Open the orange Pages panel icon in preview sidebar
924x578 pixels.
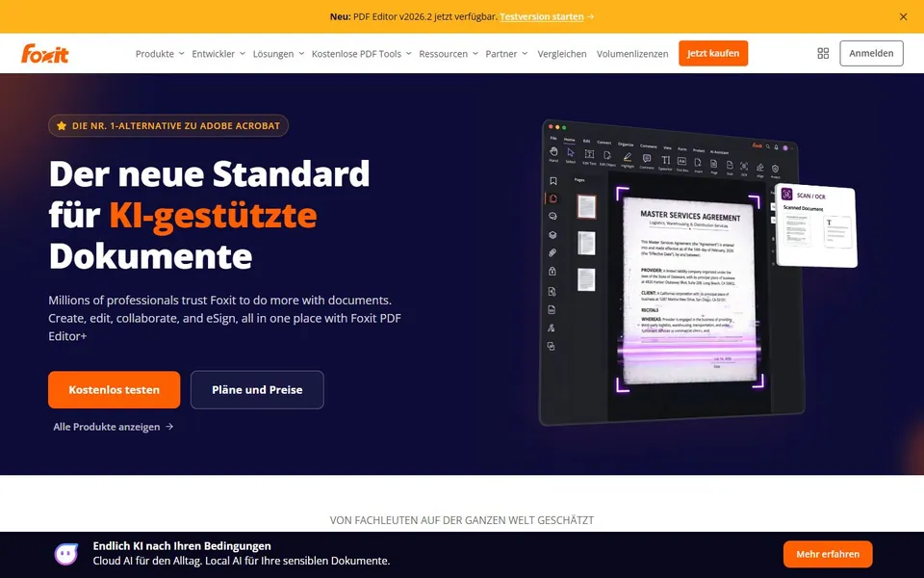pos(552,198)
